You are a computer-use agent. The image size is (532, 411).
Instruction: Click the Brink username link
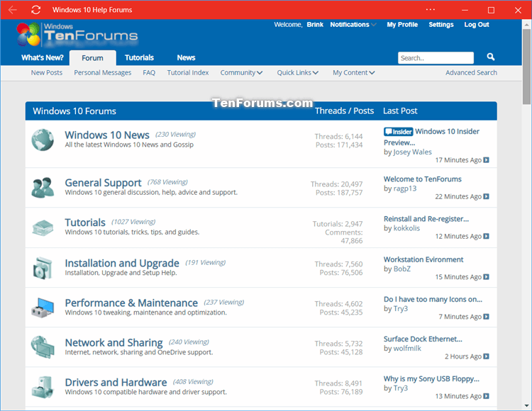point(315,24)
